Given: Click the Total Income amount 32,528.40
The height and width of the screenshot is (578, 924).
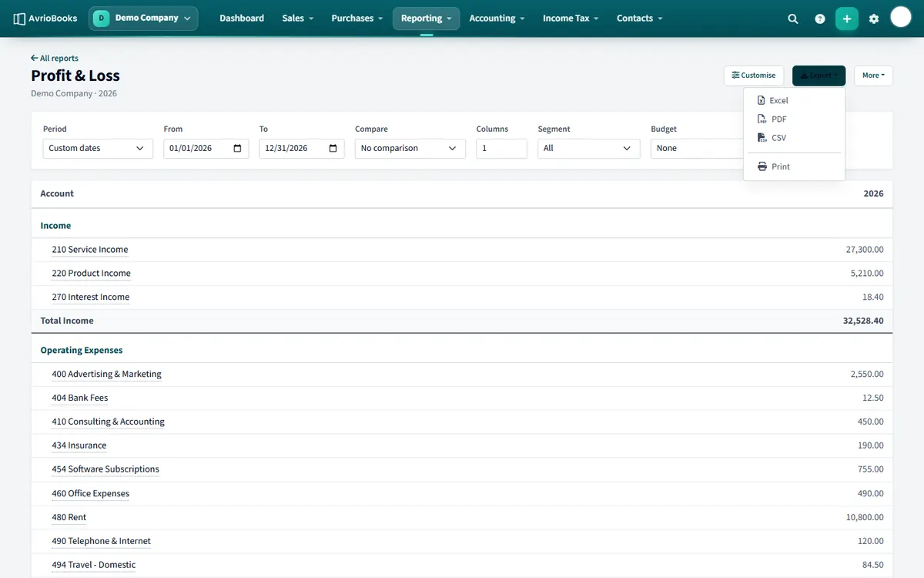Looking at the screenshot, I should (x=863, y=321).
